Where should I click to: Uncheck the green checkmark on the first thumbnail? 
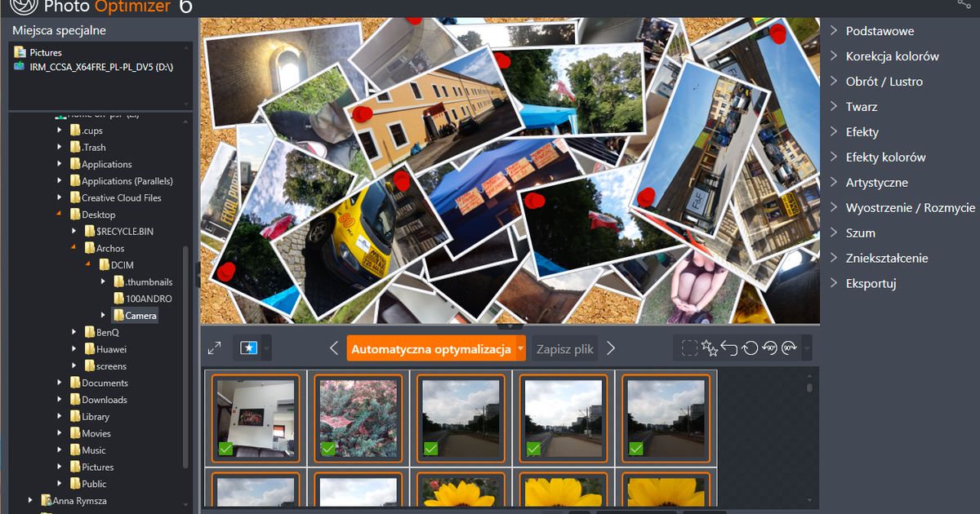click(x=226, y=447)
